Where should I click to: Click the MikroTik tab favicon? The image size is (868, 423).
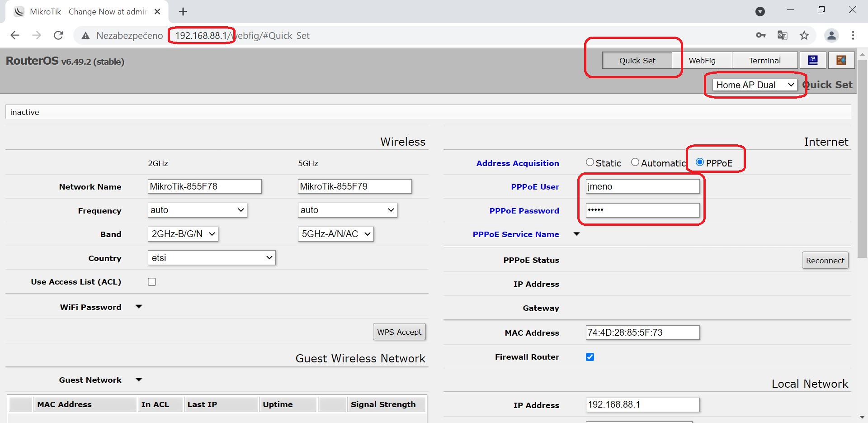(x=19, y=12)
